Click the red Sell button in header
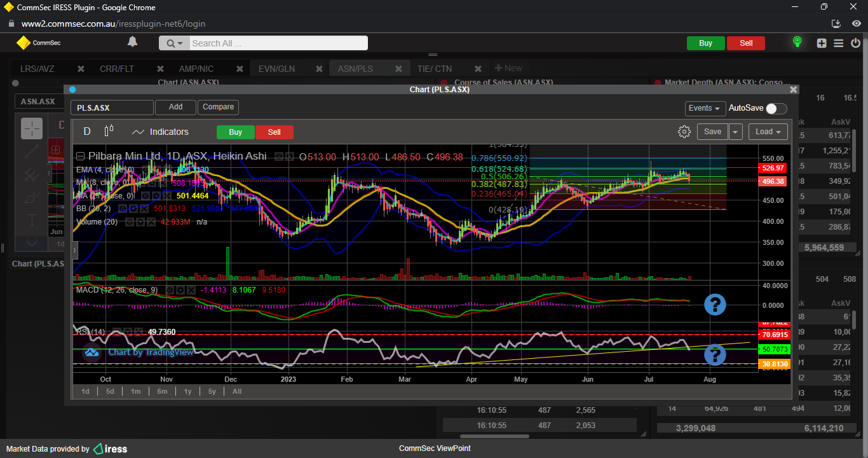The image size is (868, 458). [746, 43]
